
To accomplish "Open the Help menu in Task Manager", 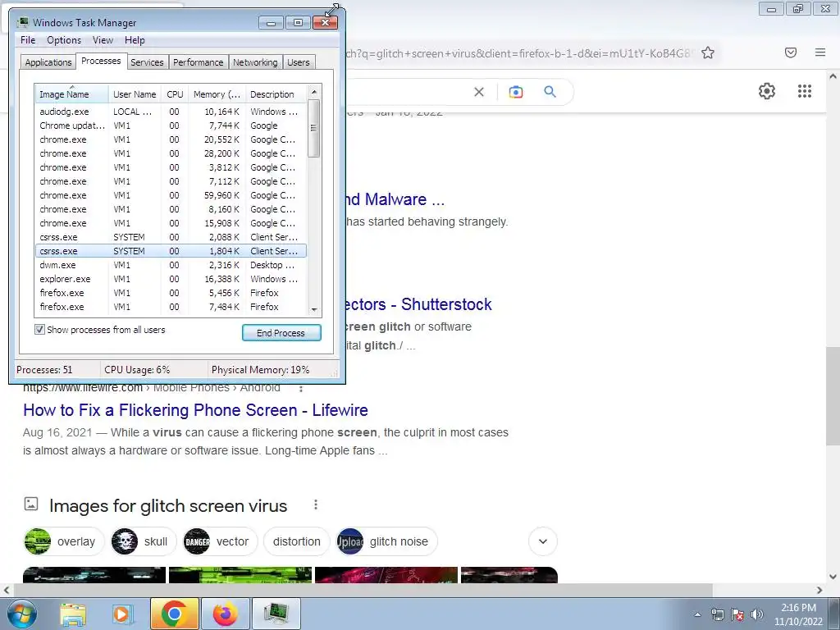I will 135,40.
